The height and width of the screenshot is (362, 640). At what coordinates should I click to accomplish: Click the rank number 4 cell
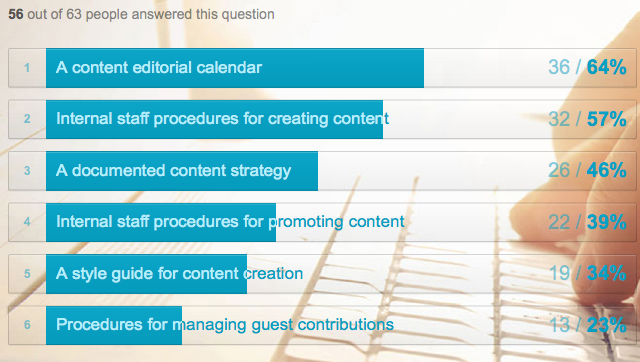pos(27,222)
